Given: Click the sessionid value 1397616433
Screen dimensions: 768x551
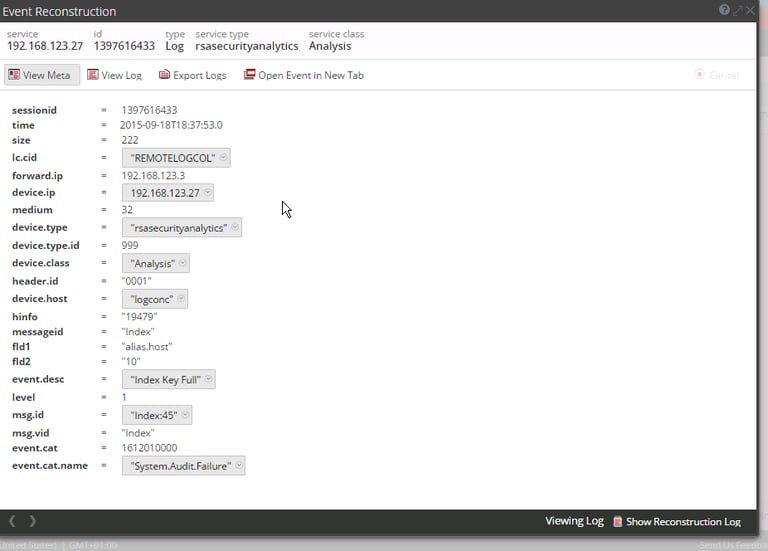Looking at the screenshot, I should click(x=149, y=110).
